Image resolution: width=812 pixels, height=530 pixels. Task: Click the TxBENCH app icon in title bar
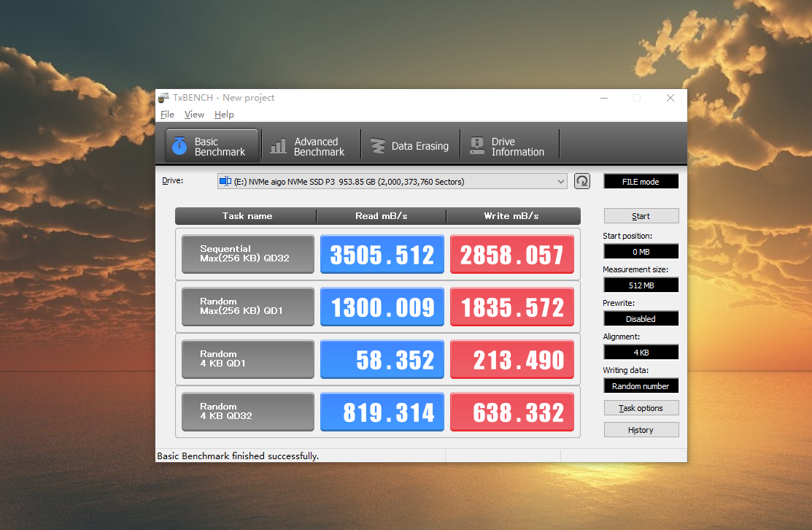point(163,97)
